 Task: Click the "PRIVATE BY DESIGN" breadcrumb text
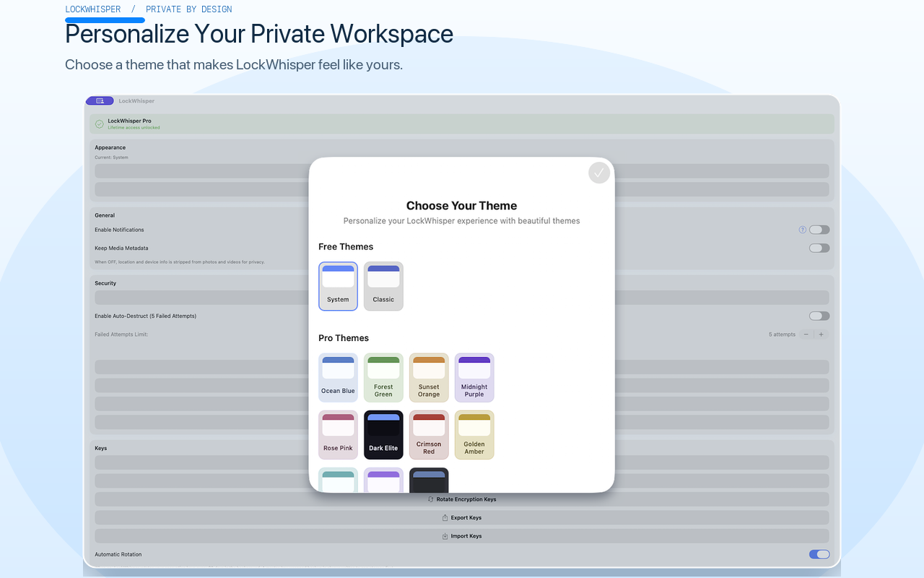click(x=189, y=9)
